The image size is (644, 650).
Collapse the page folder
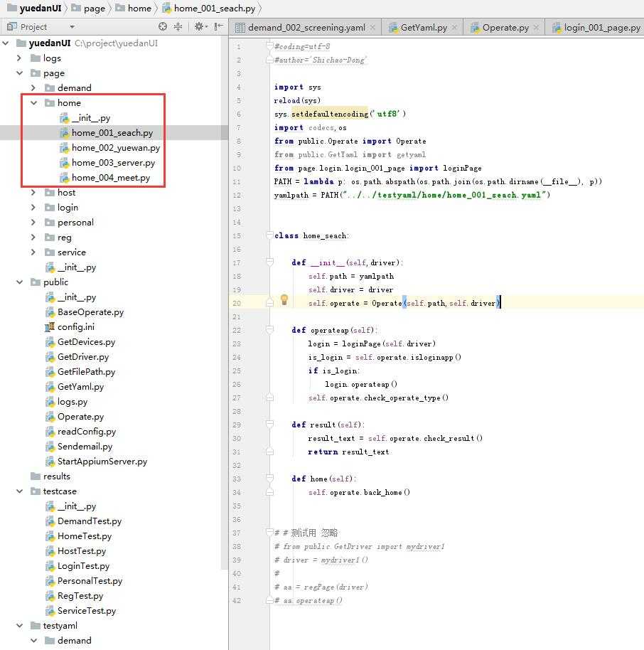19,73
